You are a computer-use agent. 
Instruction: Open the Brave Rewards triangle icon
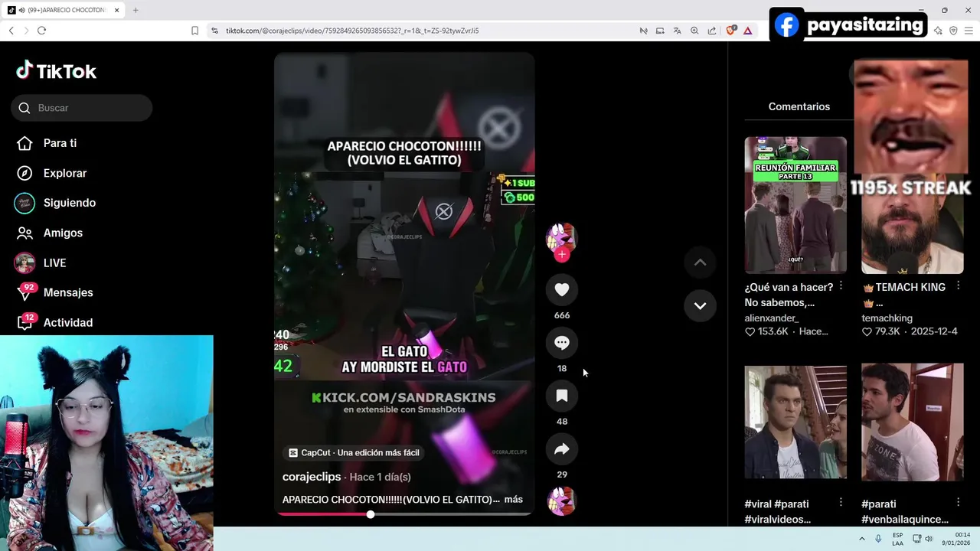click(x=747, y=31)
